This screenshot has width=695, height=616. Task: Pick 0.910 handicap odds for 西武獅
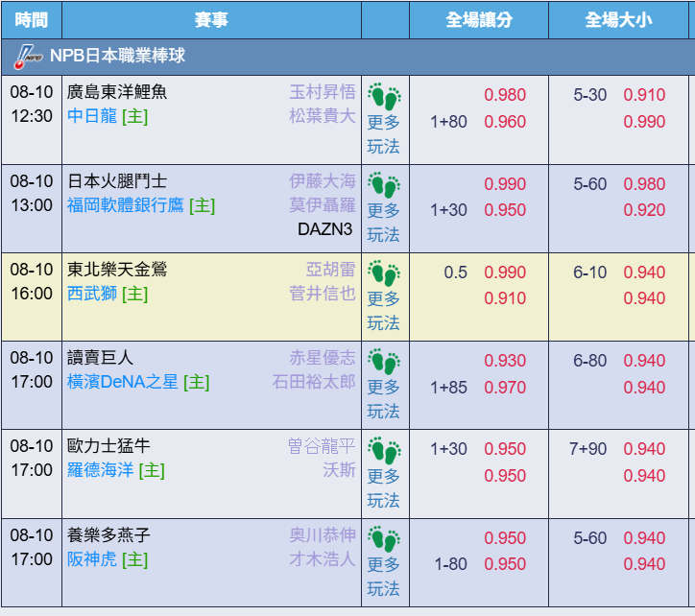505,298
